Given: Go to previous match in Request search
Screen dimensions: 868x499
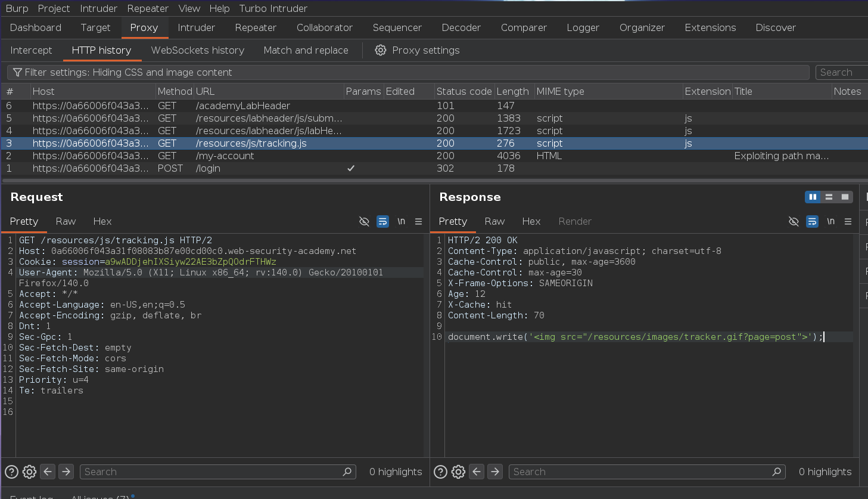Looking at the screenshot, I should click(48, 472).
